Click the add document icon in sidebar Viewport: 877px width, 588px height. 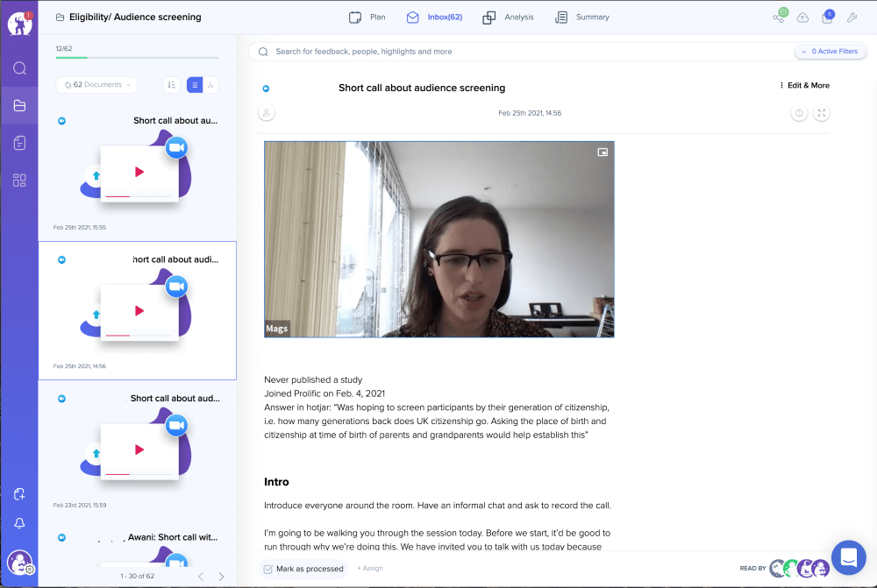(19, 494)
